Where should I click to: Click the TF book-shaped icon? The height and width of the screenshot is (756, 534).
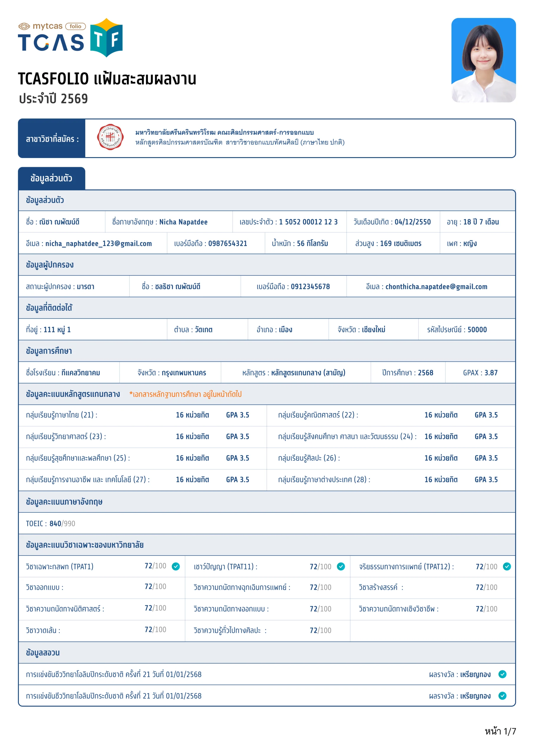pos(106,38)
